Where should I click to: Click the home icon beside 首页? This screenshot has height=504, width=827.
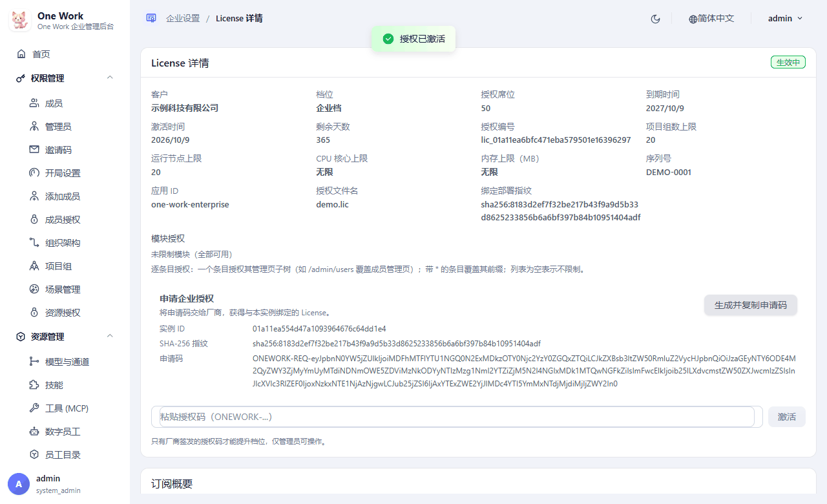[x=21, y=54]
